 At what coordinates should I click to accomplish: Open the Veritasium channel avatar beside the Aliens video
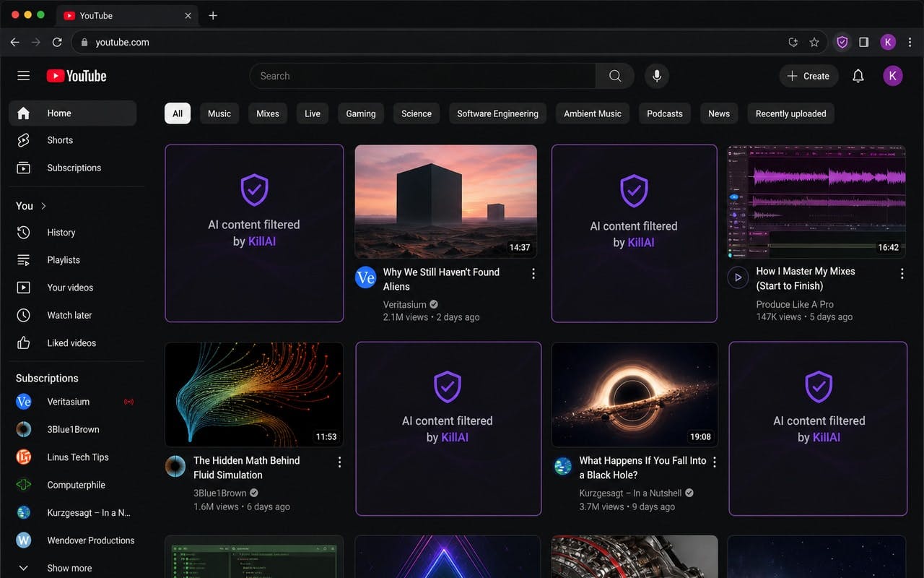(x=366, y=277)
